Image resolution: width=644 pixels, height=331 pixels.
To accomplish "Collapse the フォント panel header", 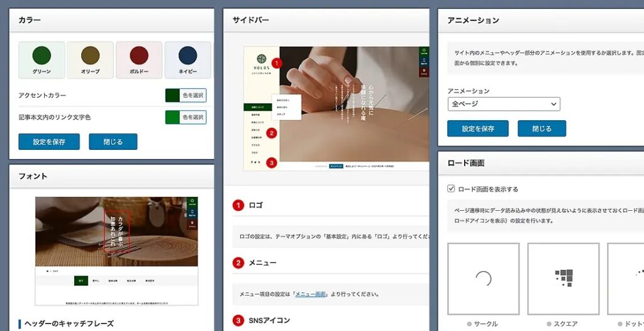I will (112, 176).
